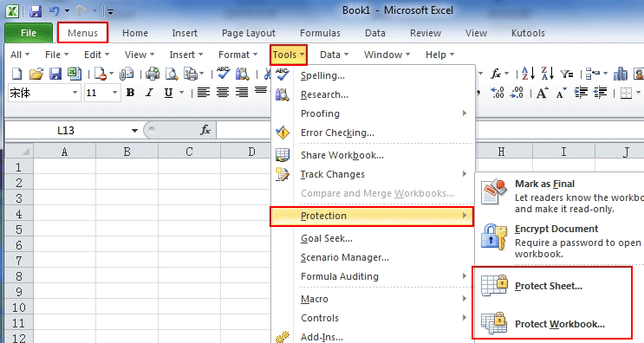
Task: Click the Save icon in Quick Access Toolbar
Action: pyautogui.click(x=36, y=11)
